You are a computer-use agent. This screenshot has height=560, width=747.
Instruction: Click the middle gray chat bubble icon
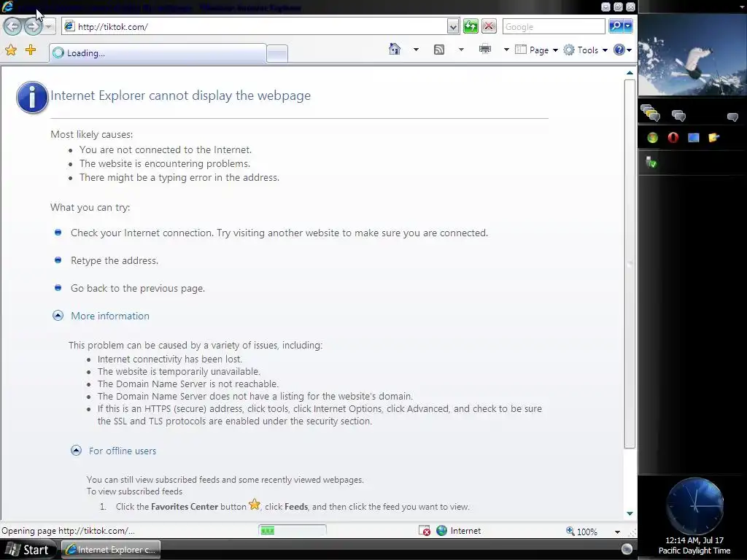tap(678, 115)
